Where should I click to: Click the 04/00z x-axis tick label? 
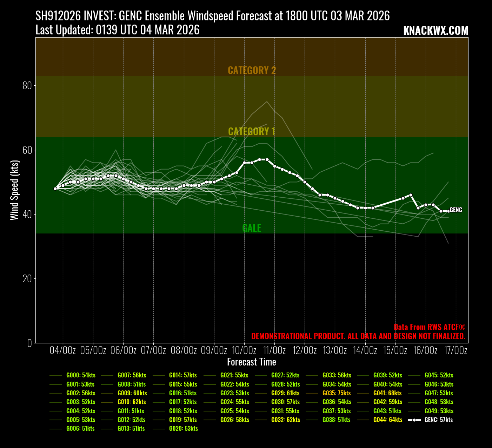(63, 350)
